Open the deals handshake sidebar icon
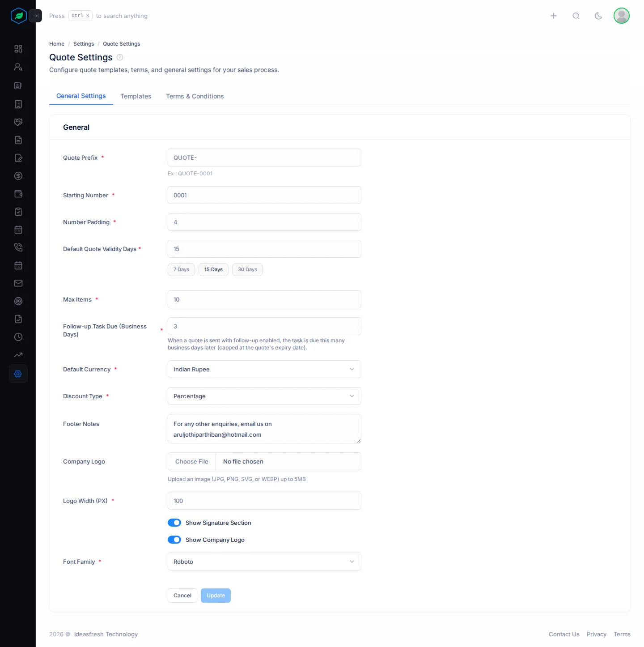This screenshot has height=647, width=644. pyautogui.click(x=18, y=122)
